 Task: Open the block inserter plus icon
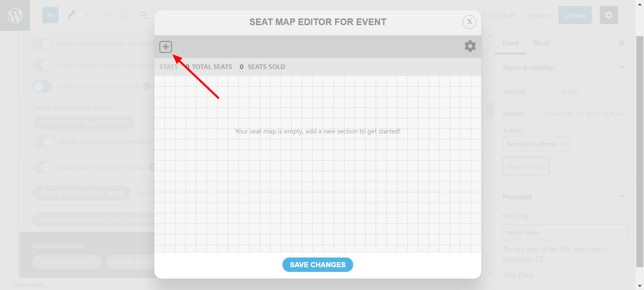coord(50,15)
